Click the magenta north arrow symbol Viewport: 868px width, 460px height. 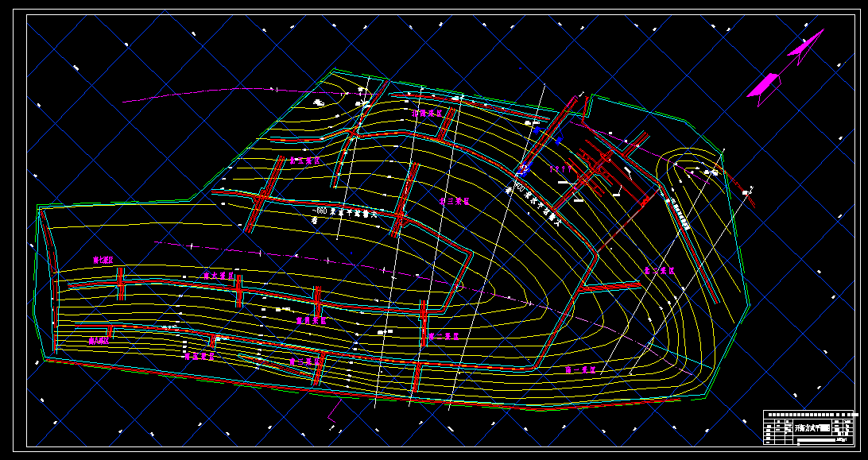click(x=785, y=68)
